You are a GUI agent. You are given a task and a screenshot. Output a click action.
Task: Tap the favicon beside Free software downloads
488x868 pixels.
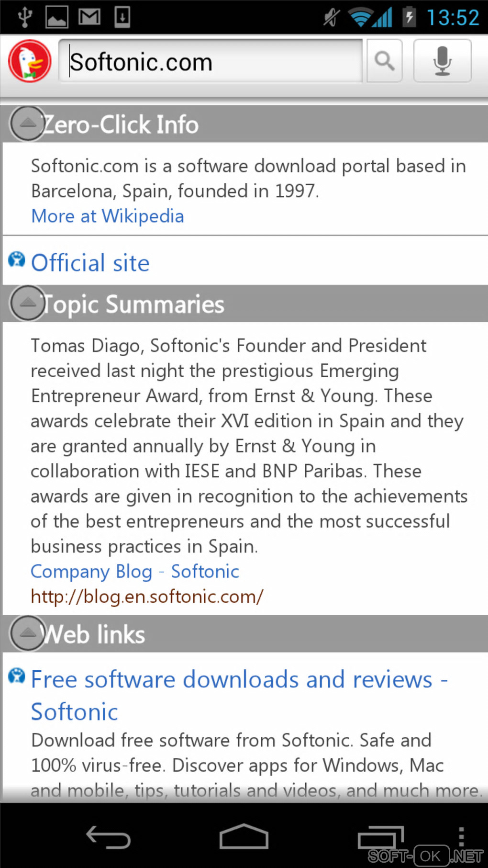click(17, 676)
